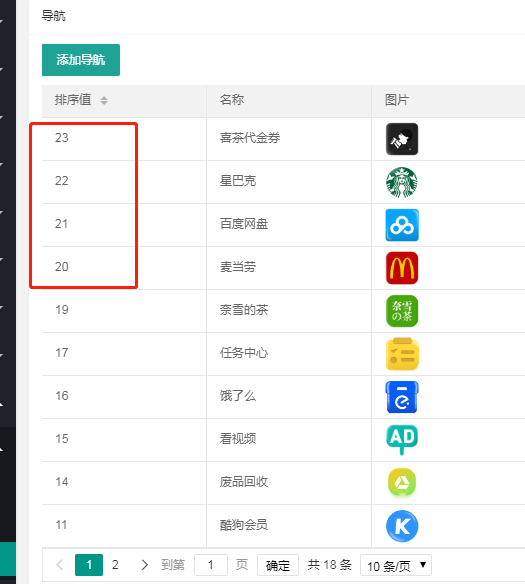Click the 添加导航 button
This screenshot has width=525, height=584.
(x=81, y=60)
